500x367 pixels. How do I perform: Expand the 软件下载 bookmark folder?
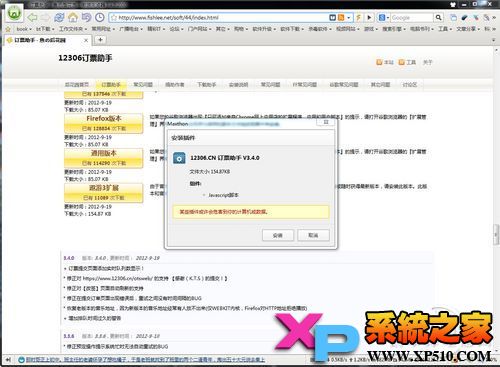292,29
